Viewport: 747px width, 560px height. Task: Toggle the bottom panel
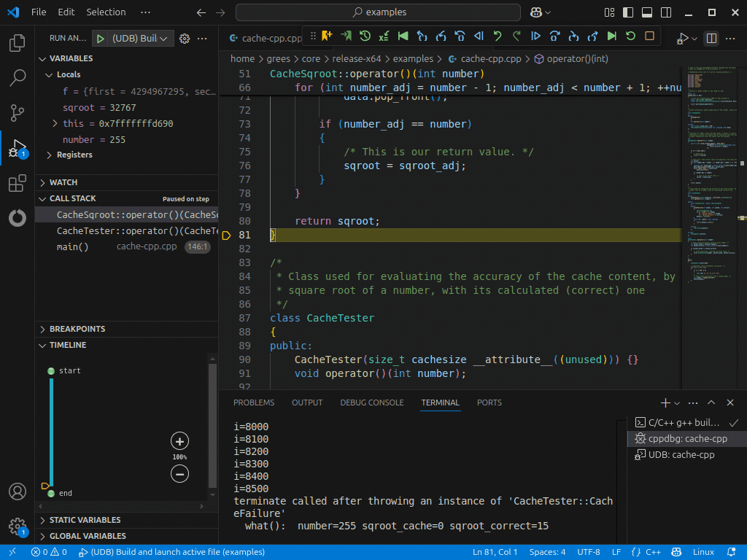pos(647,12)
